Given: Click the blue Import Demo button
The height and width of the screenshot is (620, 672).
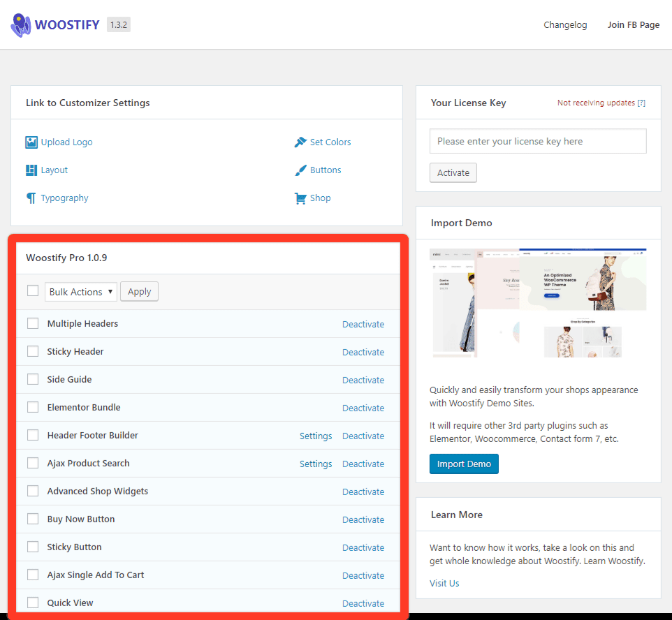Looking at the screenshot, I should 464,464.
